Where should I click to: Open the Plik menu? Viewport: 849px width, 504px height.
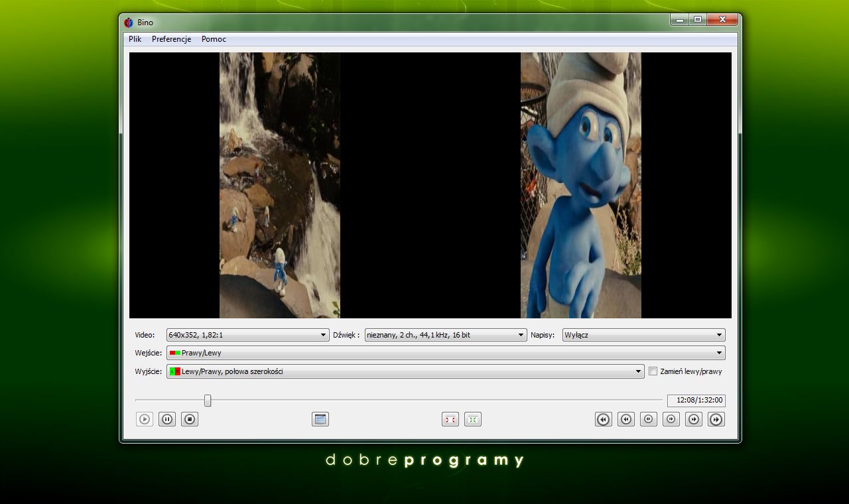(135, 39)
